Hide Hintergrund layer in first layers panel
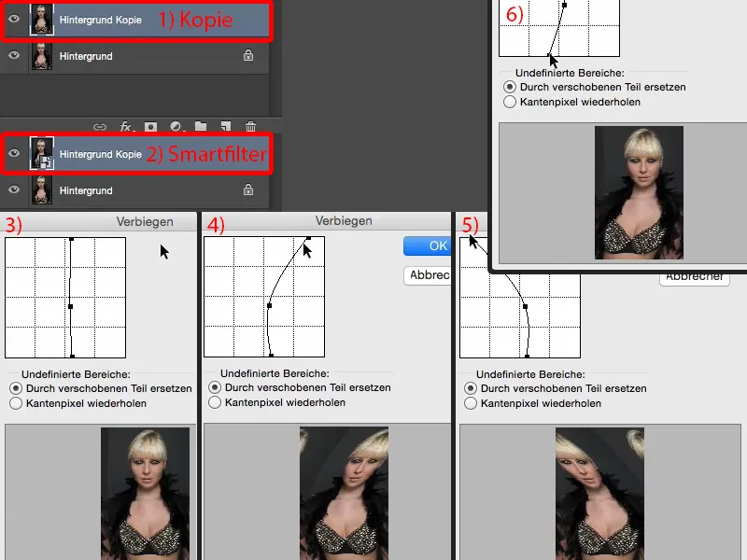The width and height of the screenshot is (747, 560). [14, 55]
